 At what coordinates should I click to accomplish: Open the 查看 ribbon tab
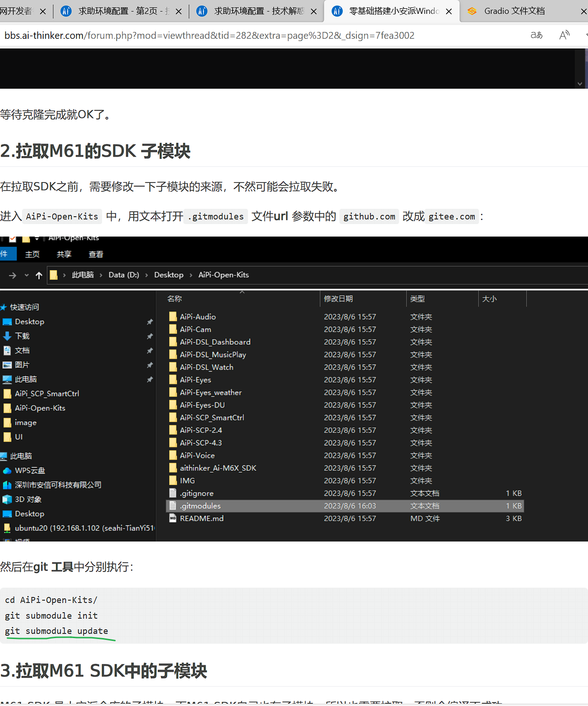[x=96, y=254]
